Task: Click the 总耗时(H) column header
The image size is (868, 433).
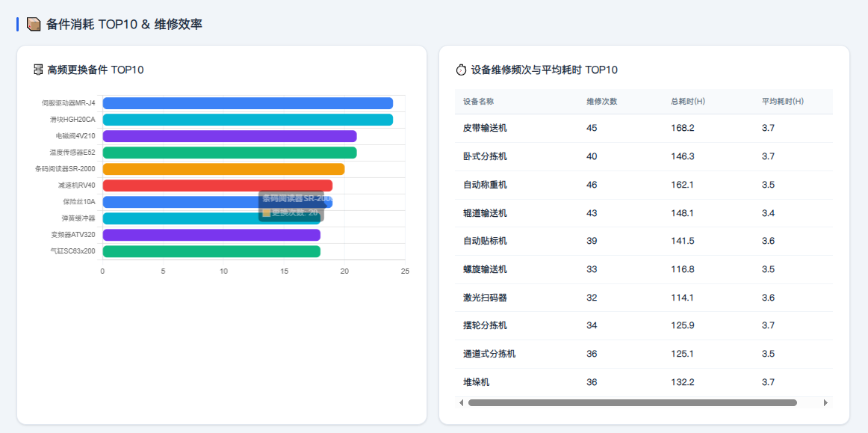Action: (688, 102)
